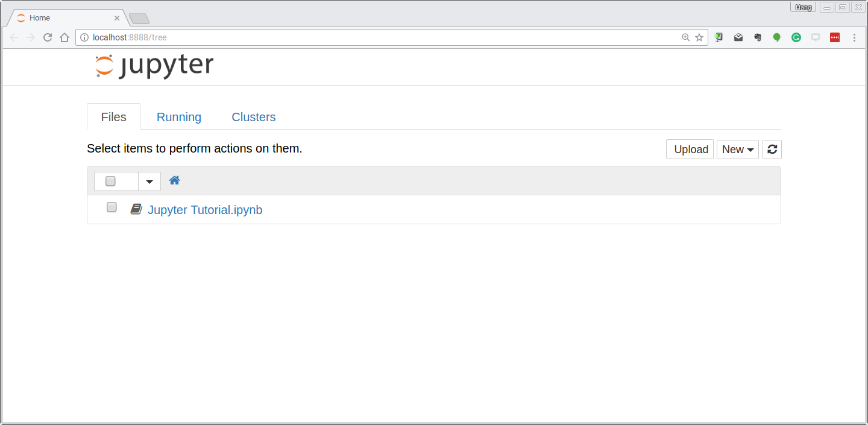Select the checkbox filter dropdown arrow

click(149, 180)
